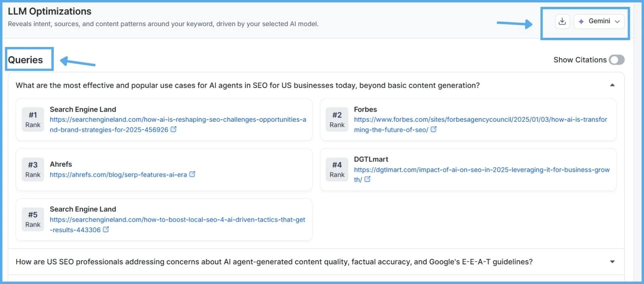Click the #3 Rank badge
Image resolution: width=644 pixels, height=284 pixels.
pyautogui.click(x=33, y=170)
